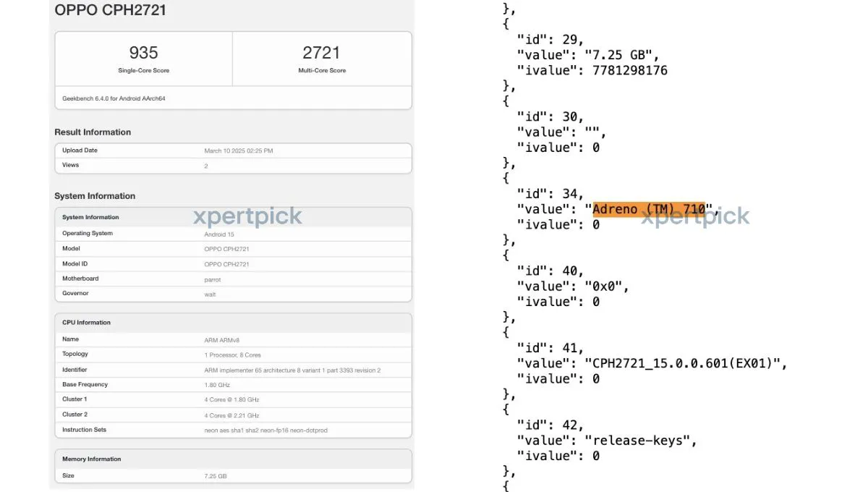Select the Instruction Sets row
Screen dimensions: 868x492
(x=233, y=430)
